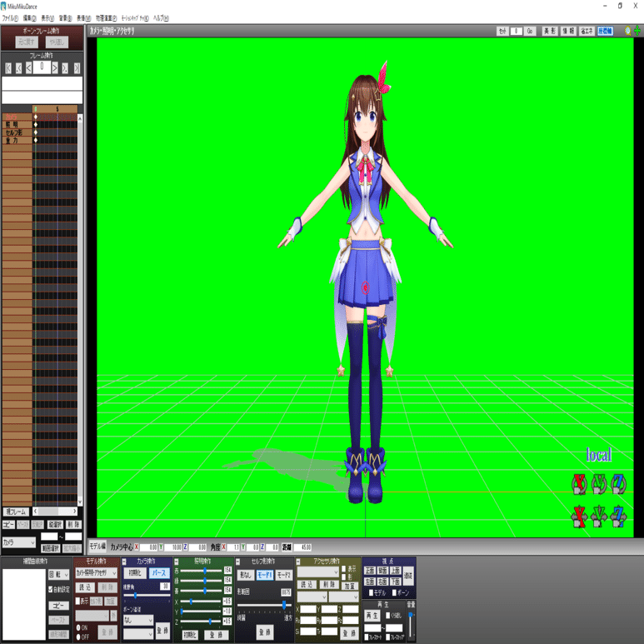This screenshot has height=644, width=644.
Task: Open the model selection dropdown
Action: [97, 572]
